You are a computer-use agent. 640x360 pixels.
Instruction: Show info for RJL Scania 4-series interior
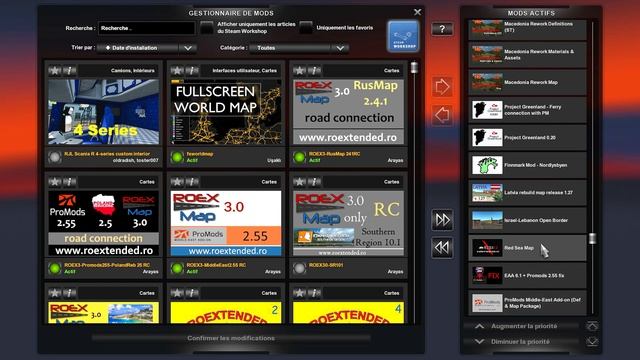69,71
